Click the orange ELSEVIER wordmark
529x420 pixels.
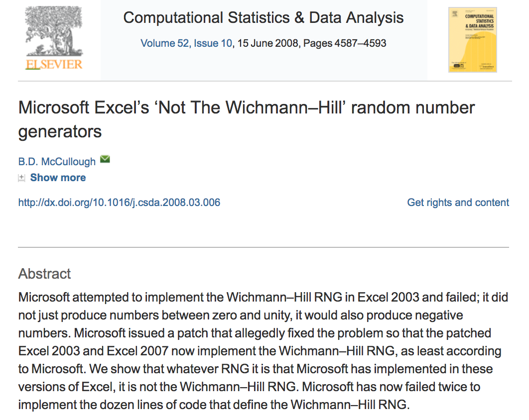coord(54,64)
